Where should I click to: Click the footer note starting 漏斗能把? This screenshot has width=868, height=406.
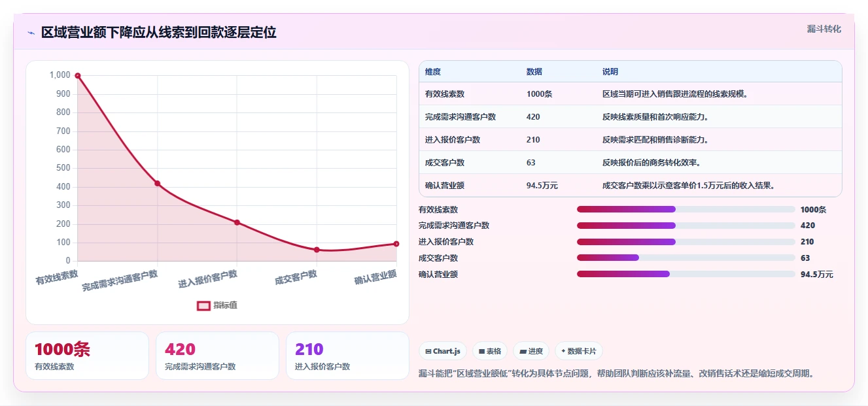coord(617,374)
